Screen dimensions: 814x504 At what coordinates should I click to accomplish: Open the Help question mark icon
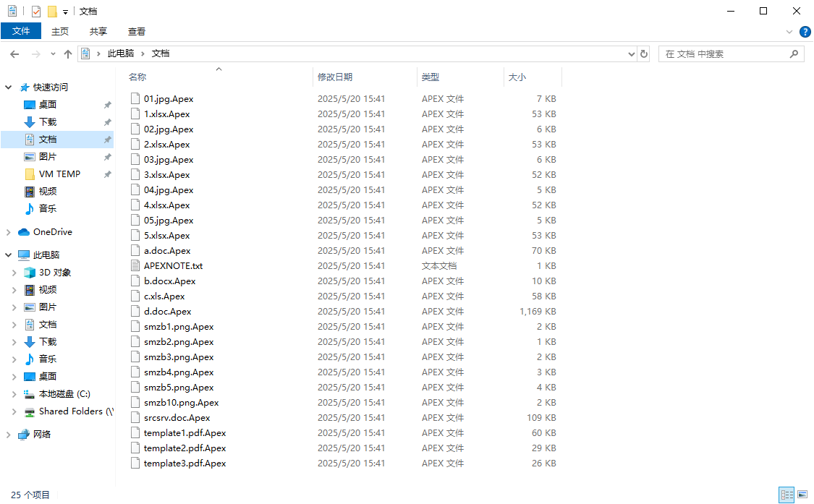(x=805, y=32)
